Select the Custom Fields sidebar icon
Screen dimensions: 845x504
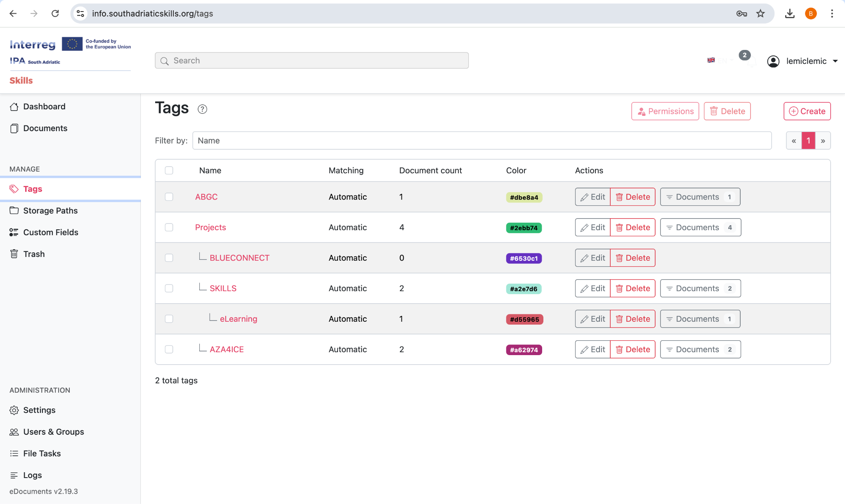[x=14, y=232]
